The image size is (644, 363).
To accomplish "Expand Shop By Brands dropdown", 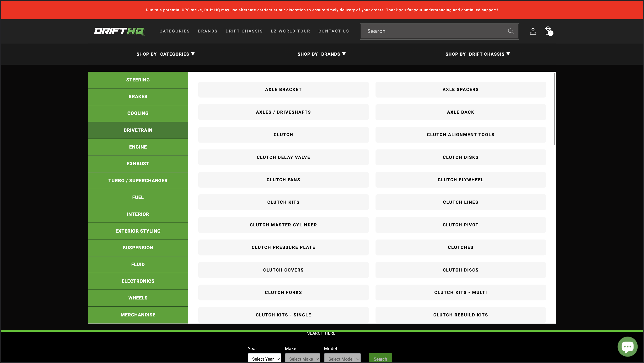I will [322, 54].
